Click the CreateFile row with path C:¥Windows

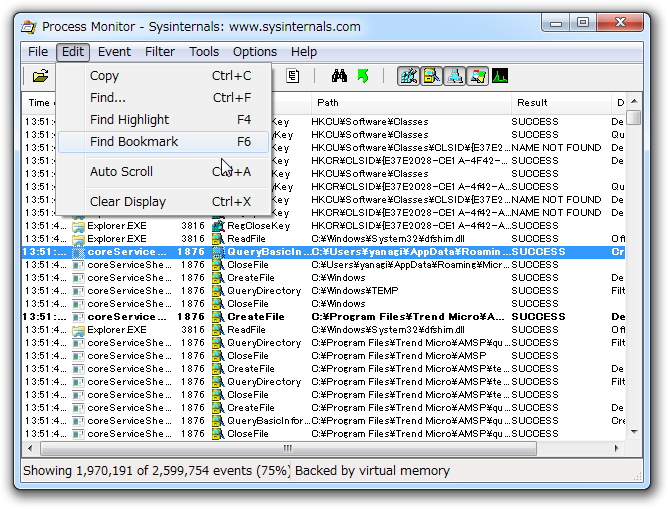(324, 278)
